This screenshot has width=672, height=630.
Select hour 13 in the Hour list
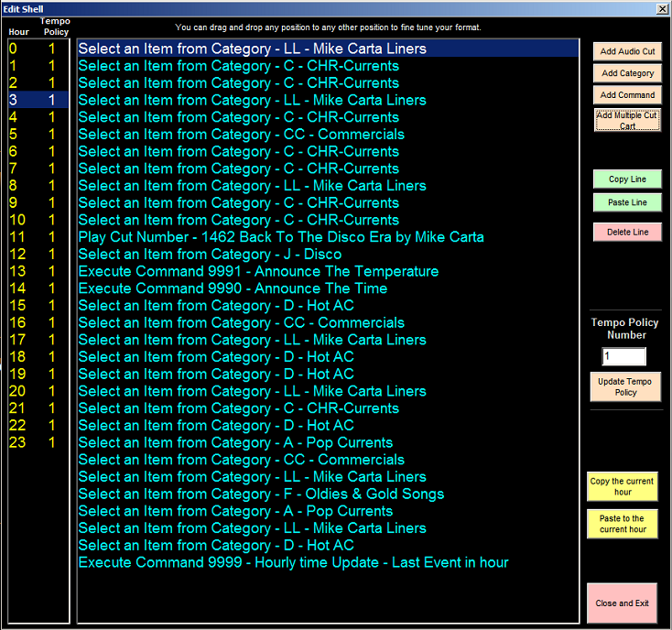(38, 271)
